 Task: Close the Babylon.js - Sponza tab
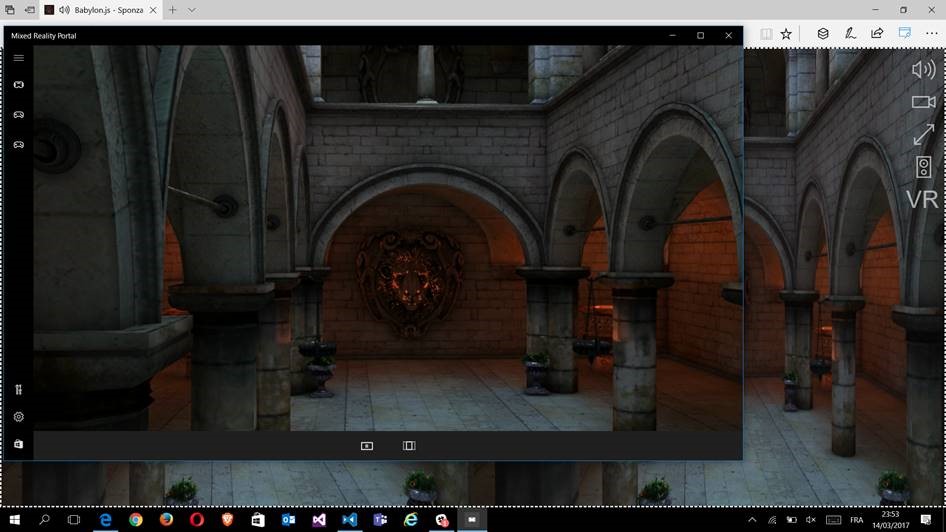click(153, 10)
